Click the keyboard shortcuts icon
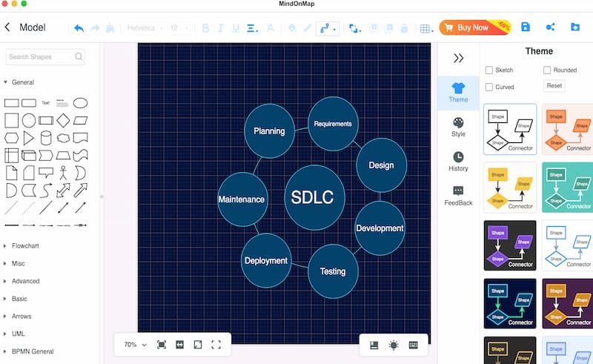This screenshot has height=364, width=593. 414,345
